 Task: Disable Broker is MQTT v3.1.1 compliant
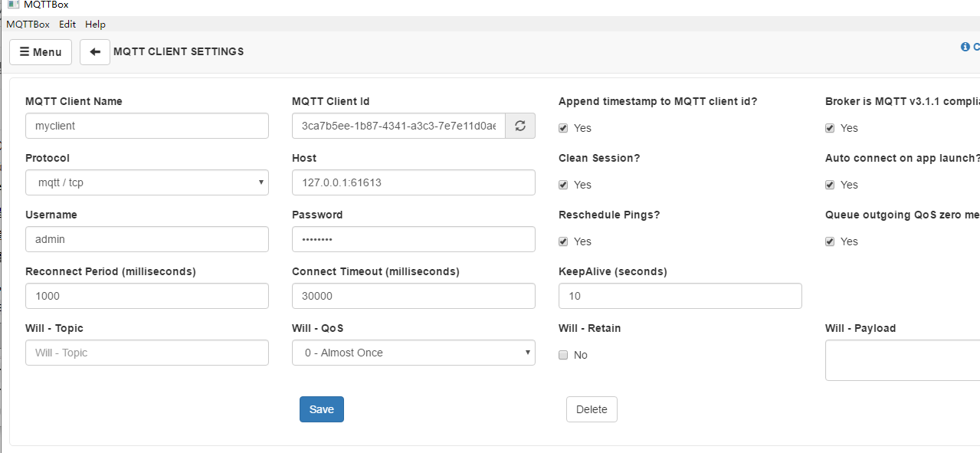pyautogui.click(x=830, y=128)
